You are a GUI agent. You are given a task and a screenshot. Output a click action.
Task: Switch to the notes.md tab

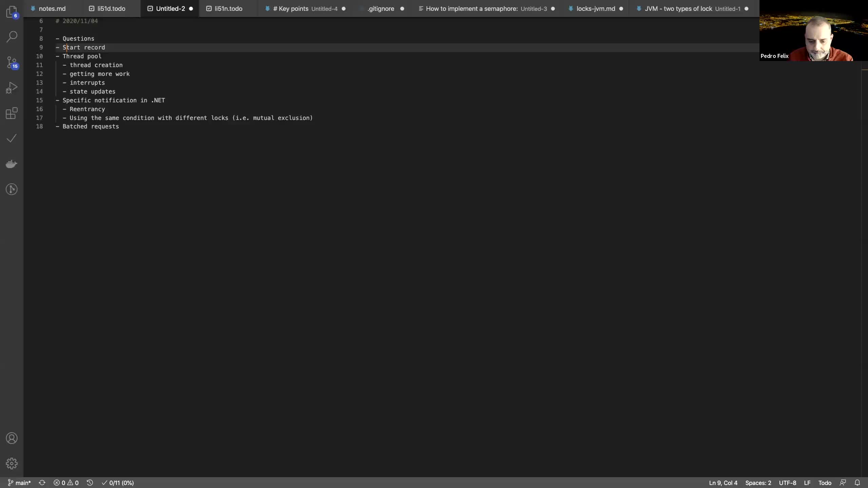(x=52, y=9)
